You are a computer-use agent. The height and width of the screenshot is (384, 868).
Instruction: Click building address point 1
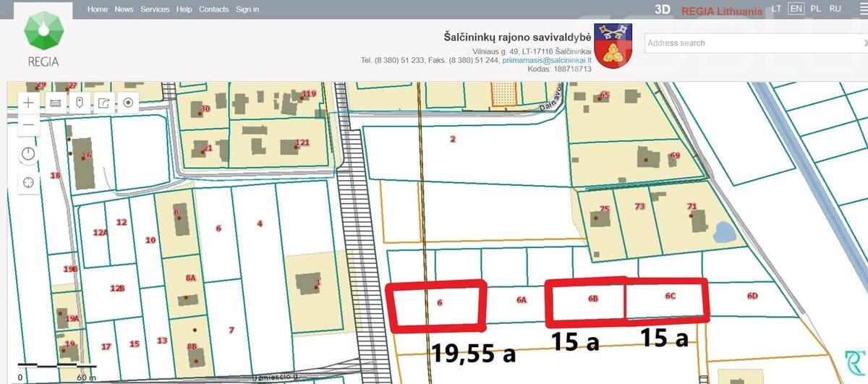pyautogui.click(x=318, y=282)
